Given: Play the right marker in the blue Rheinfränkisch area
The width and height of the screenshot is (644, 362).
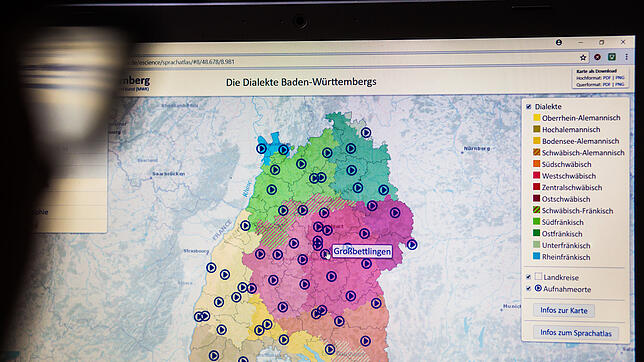Looking at the screenshot, I should pyautogui.click(x=283, y=150).
